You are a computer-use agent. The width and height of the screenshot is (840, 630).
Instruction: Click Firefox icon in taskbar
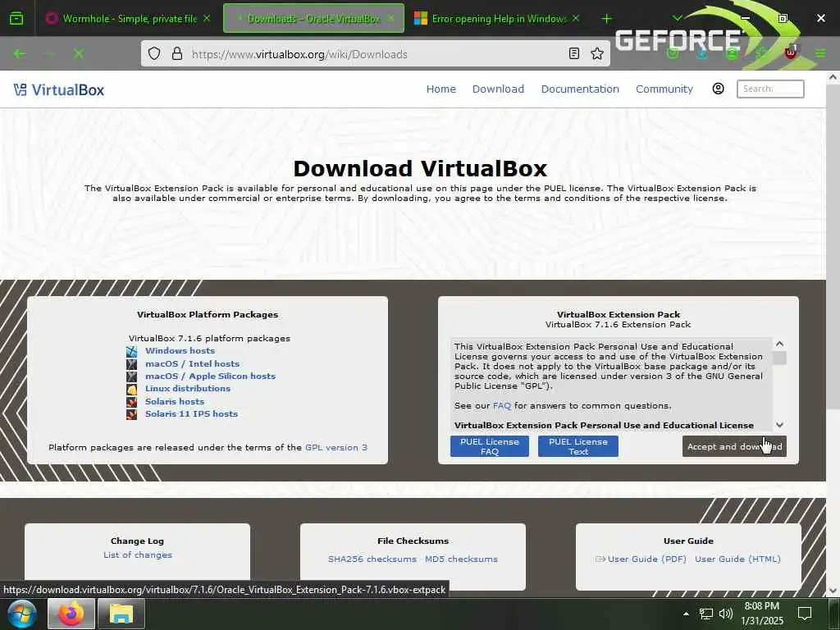tap(71, 614)
